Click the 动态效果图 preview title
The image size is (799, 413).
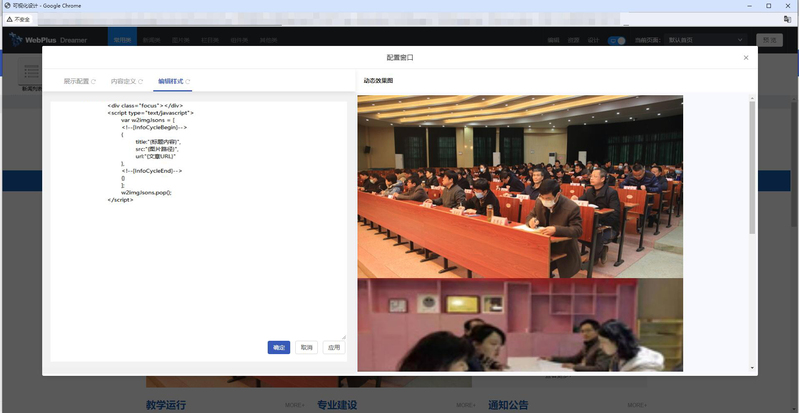[378, 81]
